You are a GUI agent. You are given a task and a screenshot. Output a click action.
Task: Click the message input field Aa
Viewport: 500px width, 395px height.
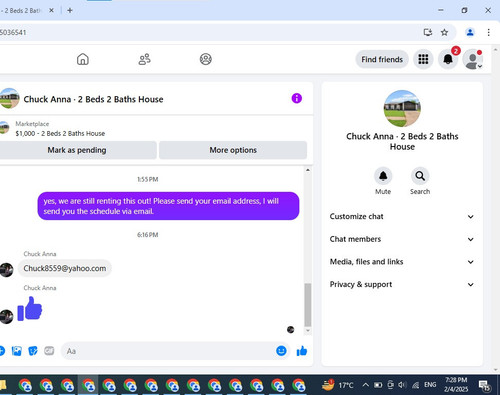(167, 351)
